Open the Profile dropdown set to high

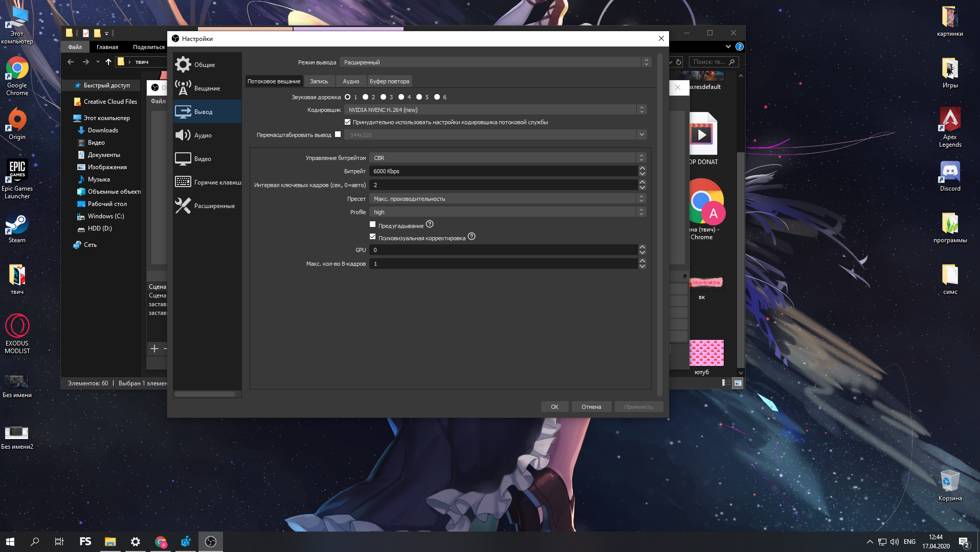click(507, 212)
